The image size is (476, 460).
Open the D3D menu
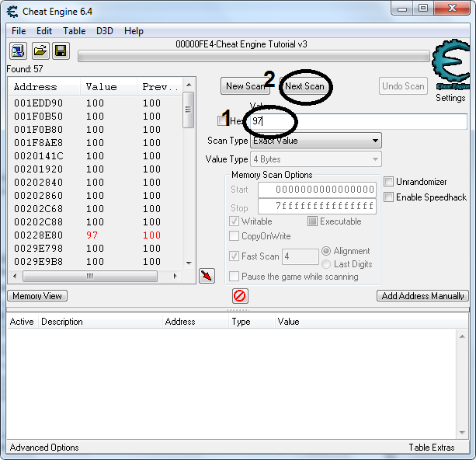104,31
